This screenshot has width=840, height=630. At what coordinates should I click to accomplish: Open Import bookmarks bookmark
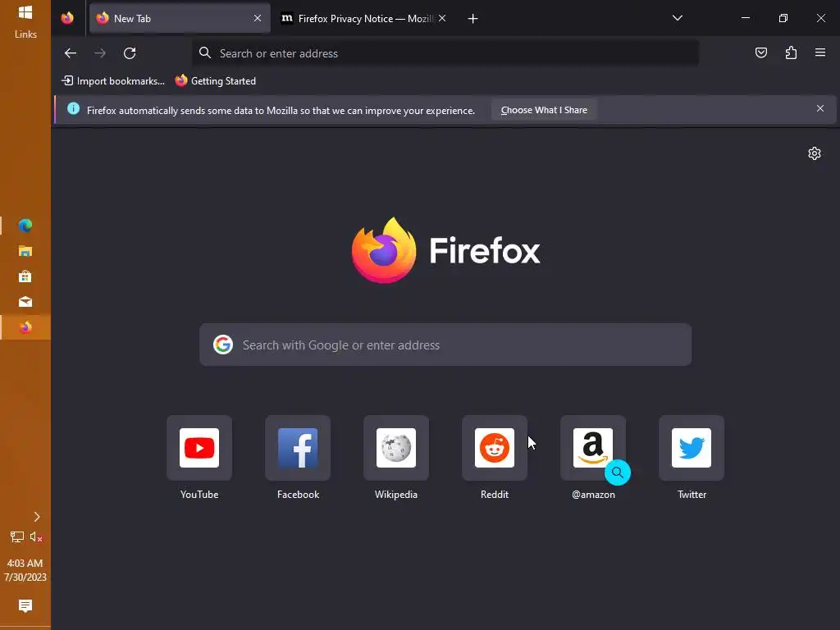click(113, 81)
